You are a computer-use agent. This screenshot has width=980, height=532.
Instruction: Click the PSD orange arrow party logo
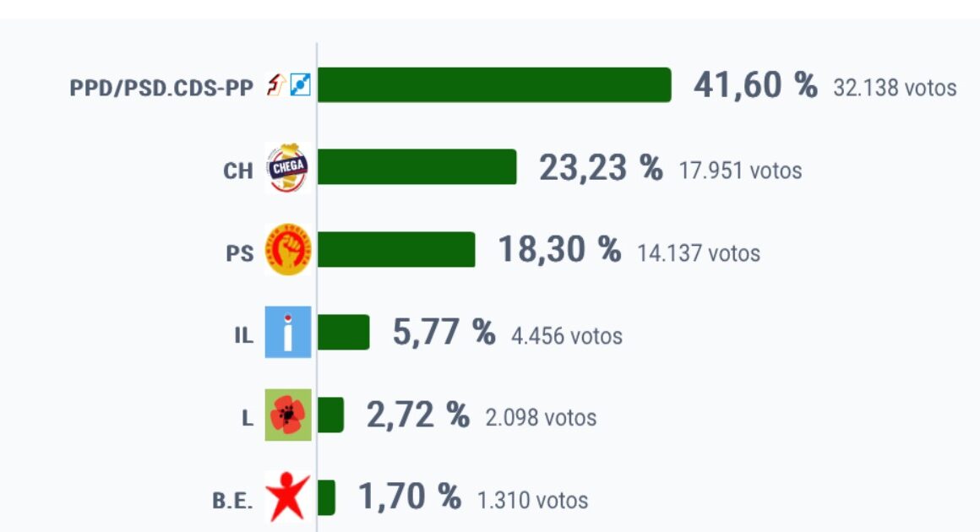pyautogui.click(x=276, y=84)
